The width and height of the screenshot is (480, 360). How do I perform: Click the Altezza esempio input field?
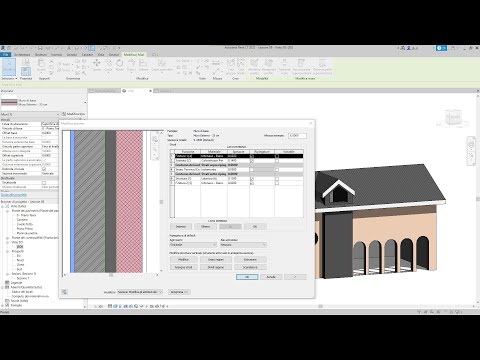point(297,136)
